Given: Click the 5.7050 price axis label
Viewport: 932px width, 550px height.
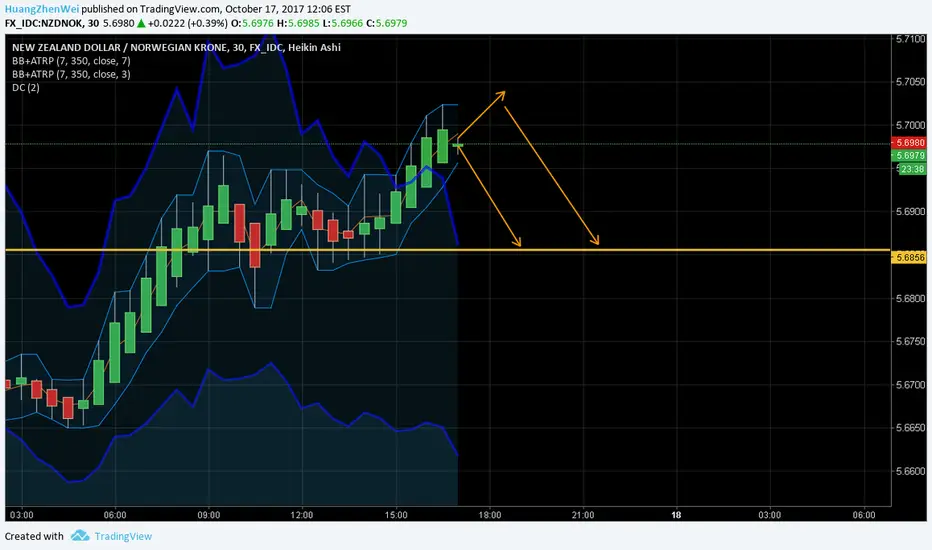Looking at the screenshot, I should [x=911, y=82].
